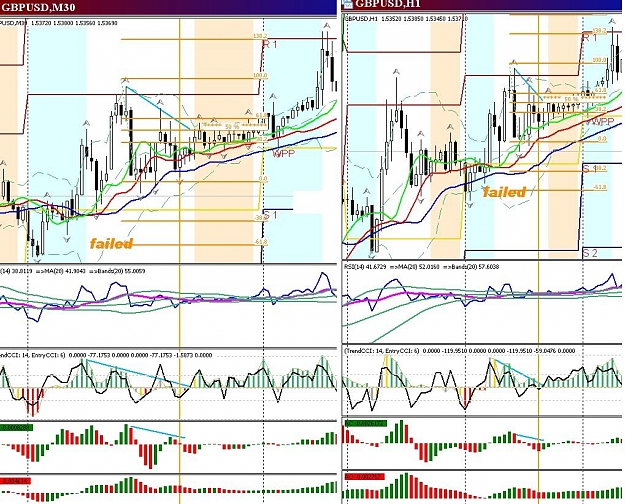The image size is (625, 504).
Task: Click the -61.8 Fibonacci level label on M30 chart
Action: click(x=260, y=242)
